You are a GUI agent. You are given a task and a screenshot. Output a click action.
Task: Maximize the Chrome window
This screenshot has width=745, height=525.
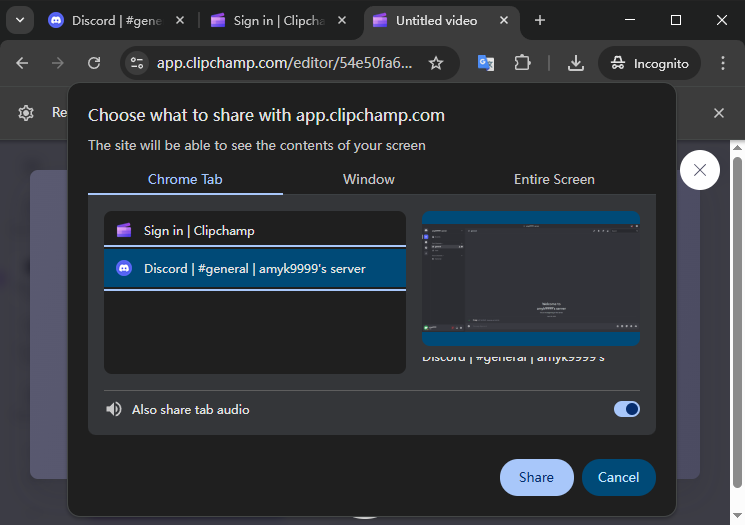coord(676,20)
